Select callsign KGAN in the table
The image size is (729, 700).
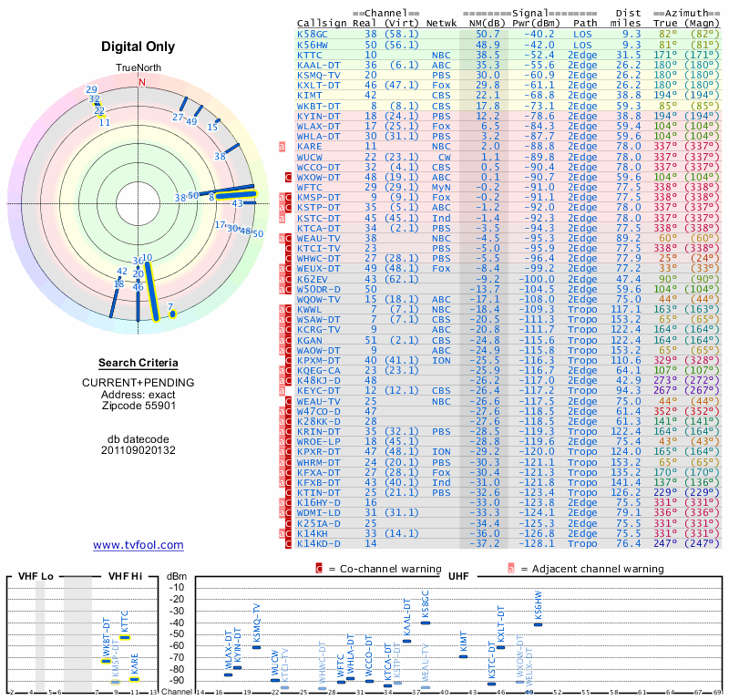click(310, 341)
